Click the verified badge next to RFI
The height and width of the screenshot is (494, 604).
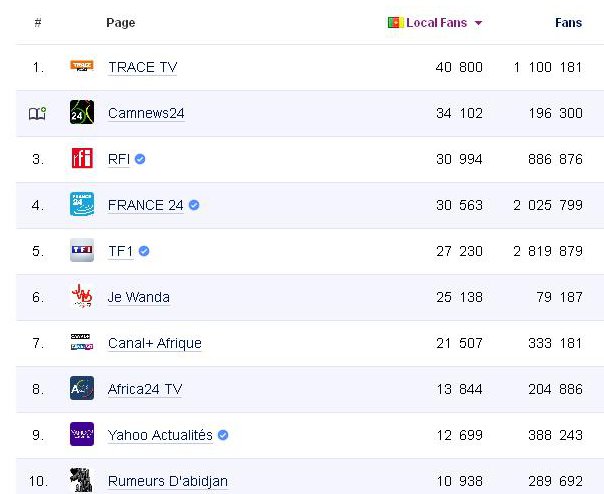pos(141,159)
